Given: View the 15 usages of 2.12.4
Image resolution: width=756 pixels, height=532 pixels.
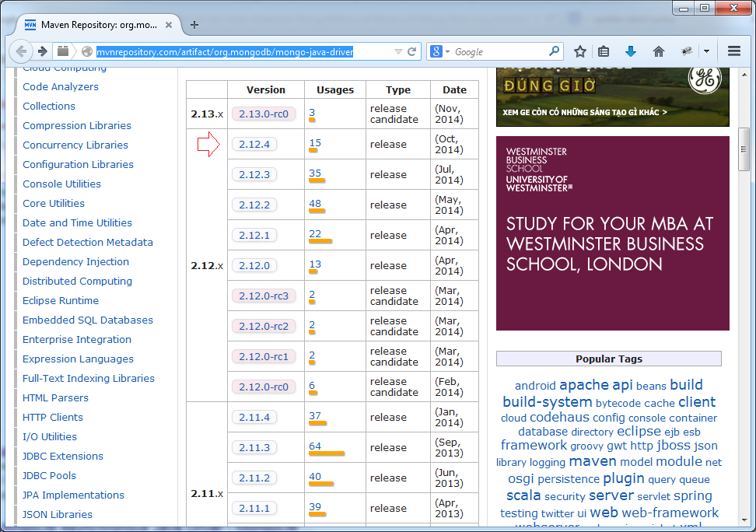Looking at the screenshot, I should click(315, 143).
